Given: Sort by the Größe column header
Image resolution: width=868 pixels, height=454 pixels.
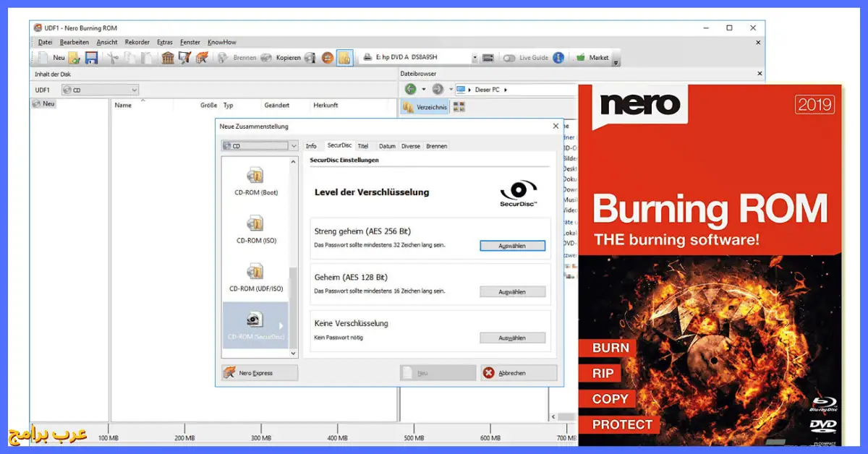Looking at the screenshot, I should (x=208, y=106).
